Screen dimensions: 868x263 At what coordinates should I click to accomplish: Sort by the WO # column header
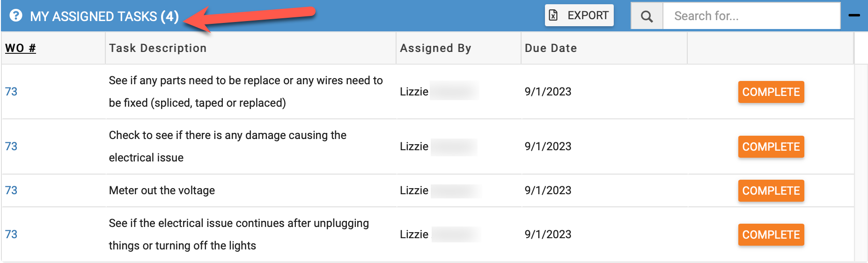21,48
